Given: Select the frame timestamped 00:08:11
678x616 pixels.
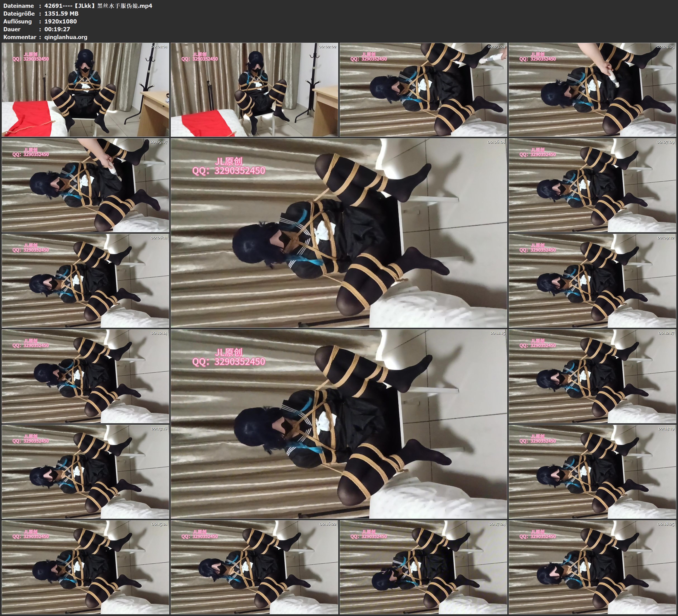Looking at the screenshot, I should pos(85,281).
